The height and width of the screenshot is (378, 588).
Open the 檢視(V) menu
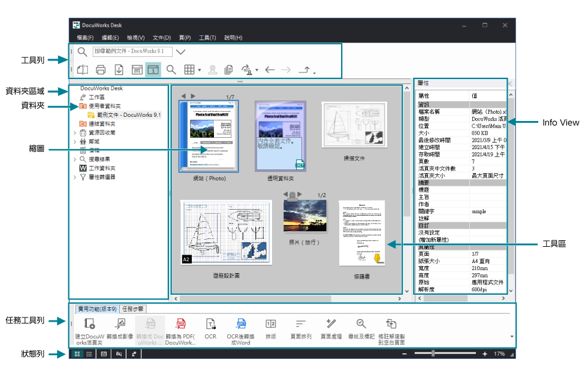(135, 38)
